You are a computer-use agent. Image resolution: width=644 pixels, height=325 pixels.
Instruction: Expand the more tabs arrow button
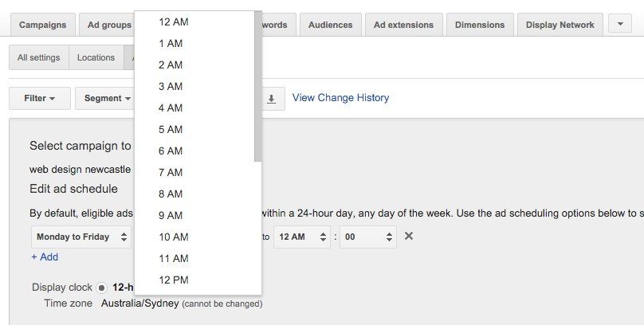pos(620,24)
